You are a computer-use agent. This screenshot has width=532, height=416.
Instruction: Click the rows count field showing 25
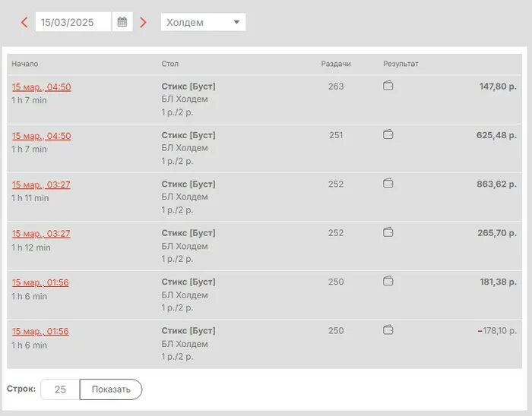[60, 389]
